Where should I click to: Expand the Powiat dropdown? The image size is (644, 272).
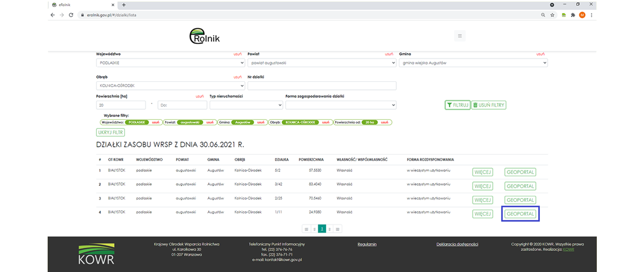point(322,63)
